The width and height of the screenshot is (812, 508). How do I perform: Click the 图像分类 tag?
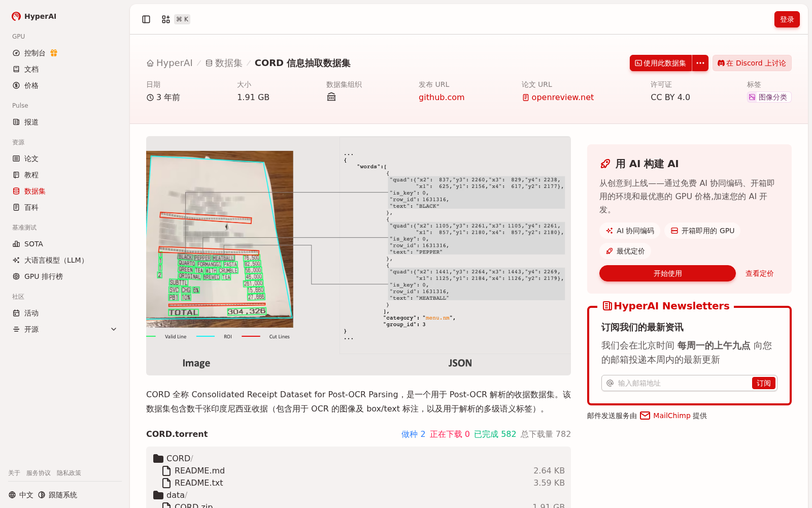[769, 97]
